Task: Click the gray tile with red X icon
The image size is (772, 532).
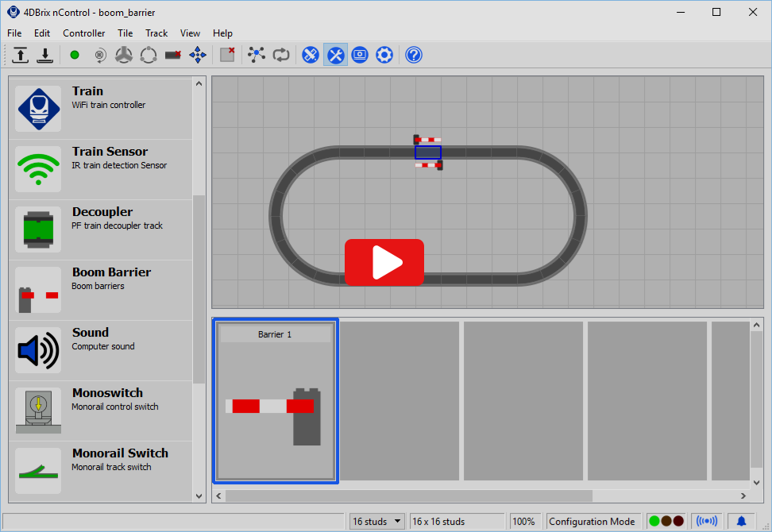Action: click(x=227, y=54)
